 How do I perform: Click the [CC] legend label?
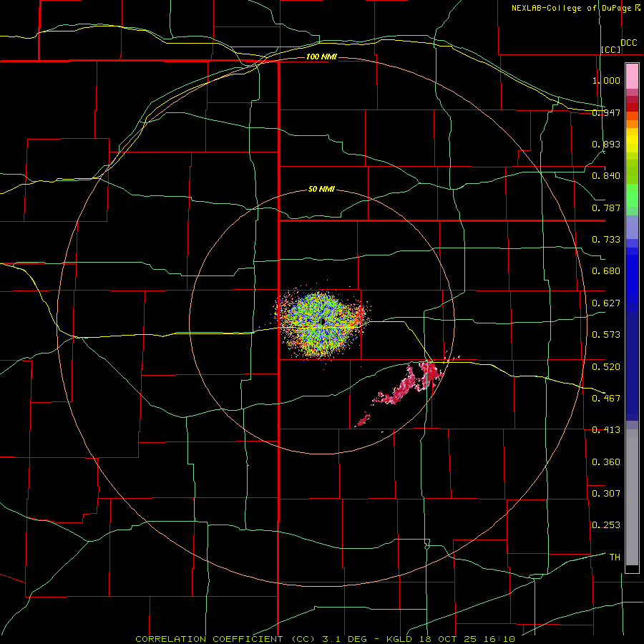tap(611, 49)
